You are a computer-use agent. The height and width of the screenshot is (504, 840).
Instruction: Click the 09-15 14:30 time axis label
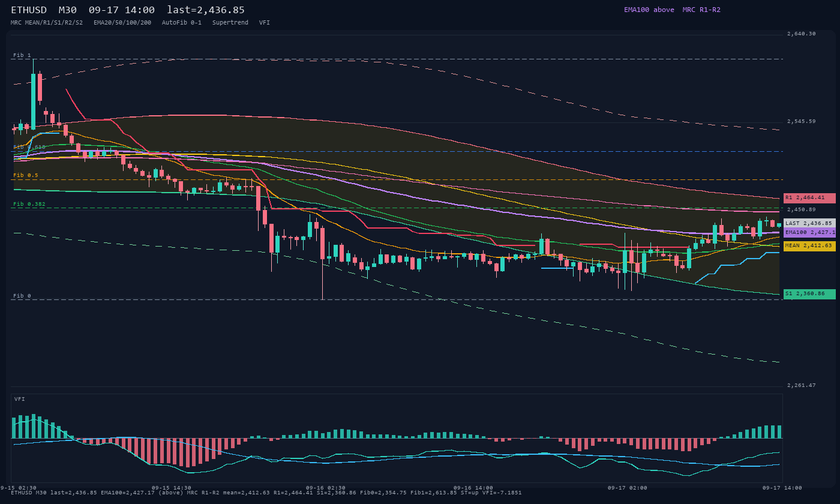(172, 488)
